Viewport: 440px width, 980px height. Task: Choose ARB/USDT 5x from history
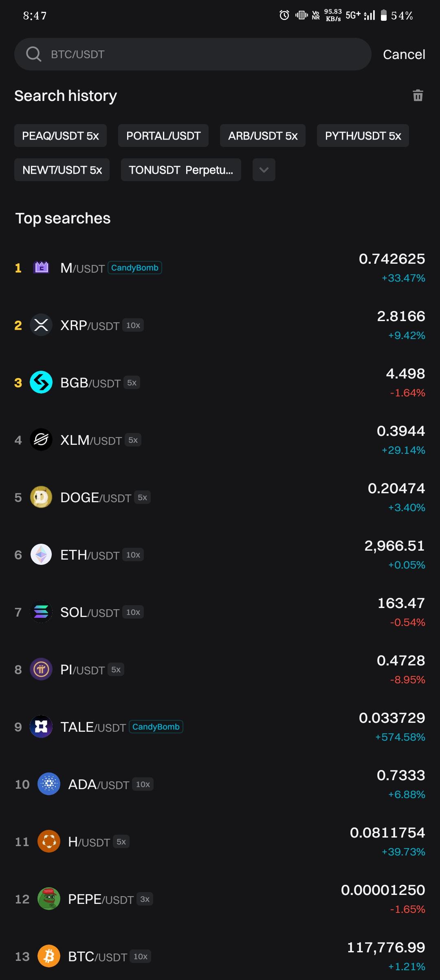pyautogui.click(x=263, y=136)
